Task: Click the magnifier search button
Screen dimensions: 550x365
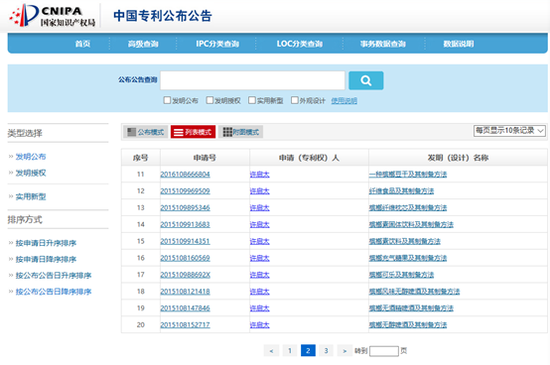Action: [x=366, y=81]
